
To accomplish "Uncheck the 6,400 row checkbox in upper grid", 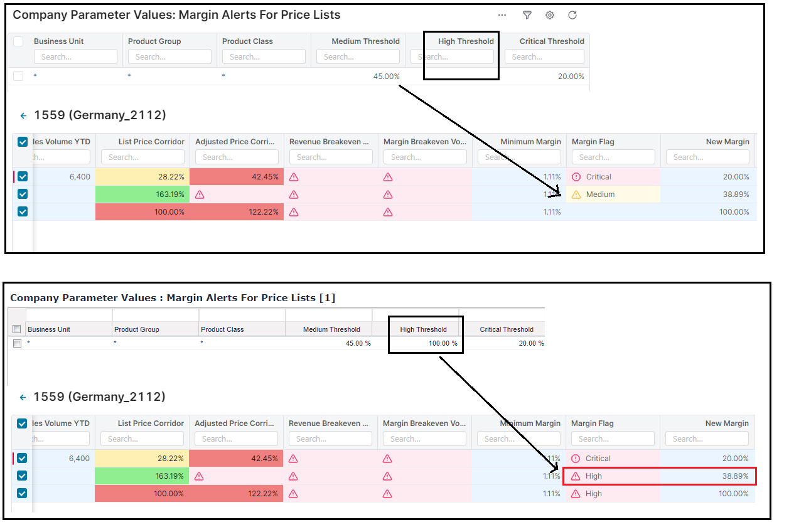I will (x=23, y=177).
